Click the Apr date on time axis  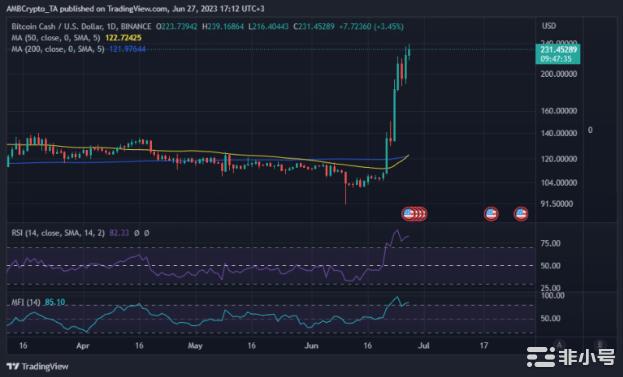click(x=83, y=346)
